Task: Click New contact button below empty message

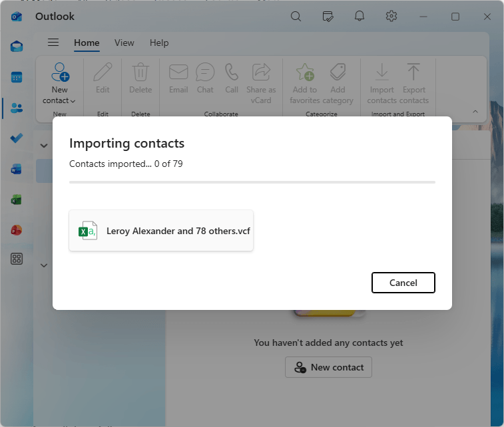Action: [x=328, y=367]
